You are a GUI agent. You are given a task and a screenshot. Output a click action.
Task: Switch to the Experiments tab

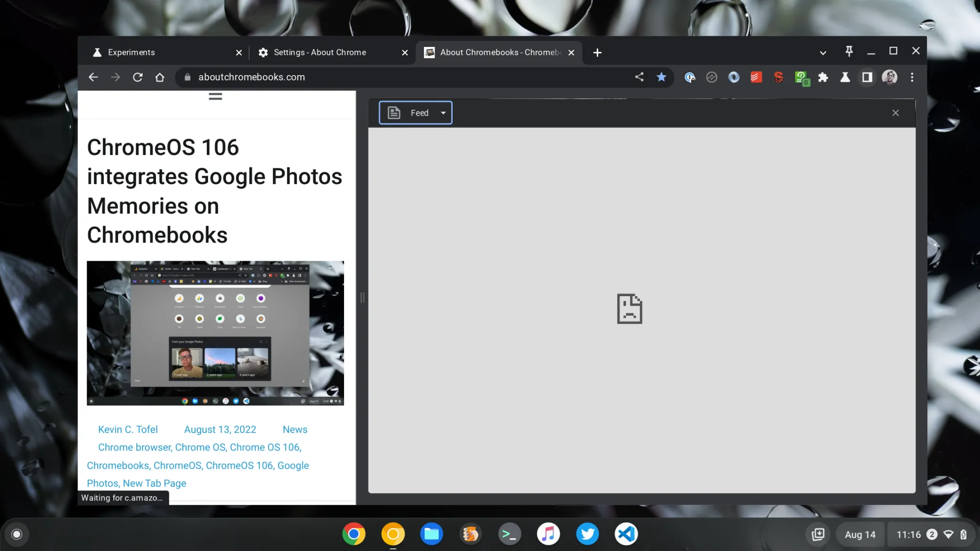[132, 52]
